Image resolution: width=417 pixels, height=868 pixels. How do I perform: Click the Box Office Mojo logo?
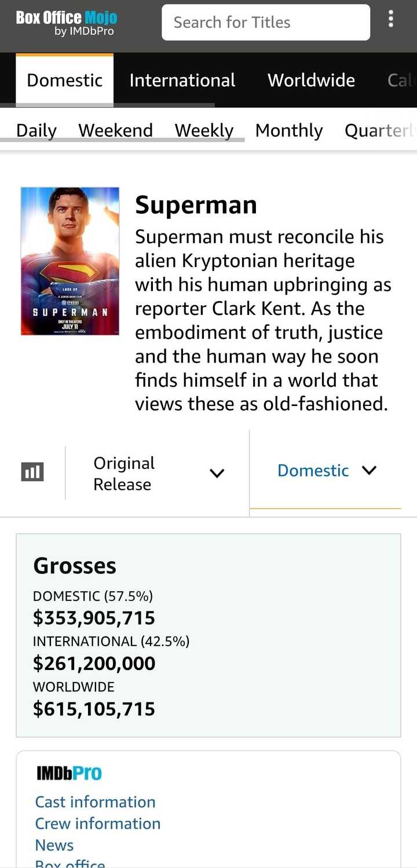coord(66,24)
